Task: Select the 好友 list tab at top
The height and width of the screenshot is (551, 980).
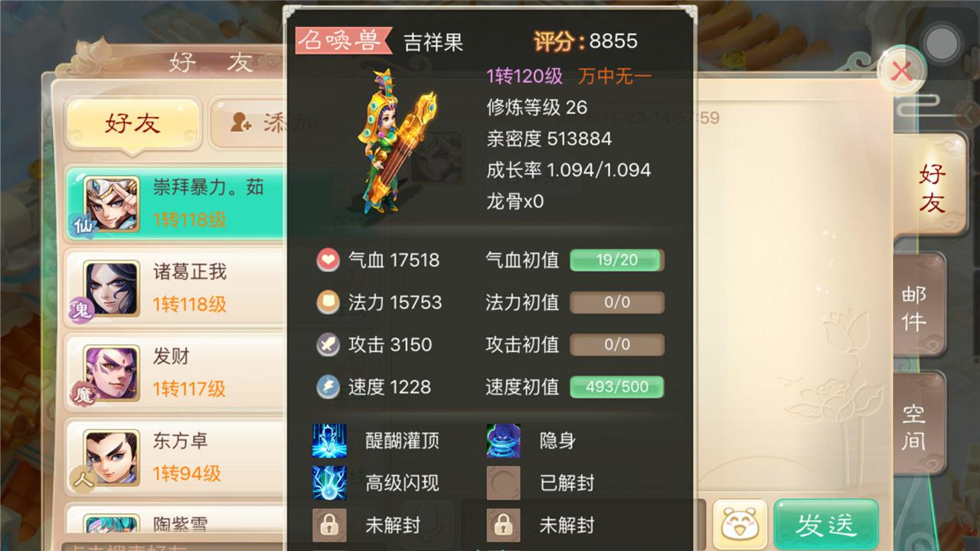Action: tap(133, 122)
